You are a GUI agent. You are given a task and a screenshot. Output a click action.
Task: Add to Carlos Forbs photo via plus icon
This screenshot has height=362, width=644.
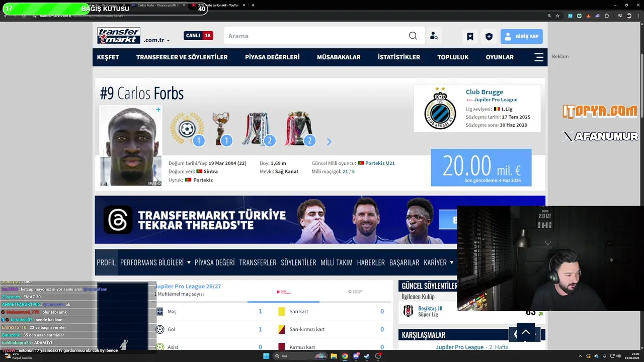(x=158, y=110)
